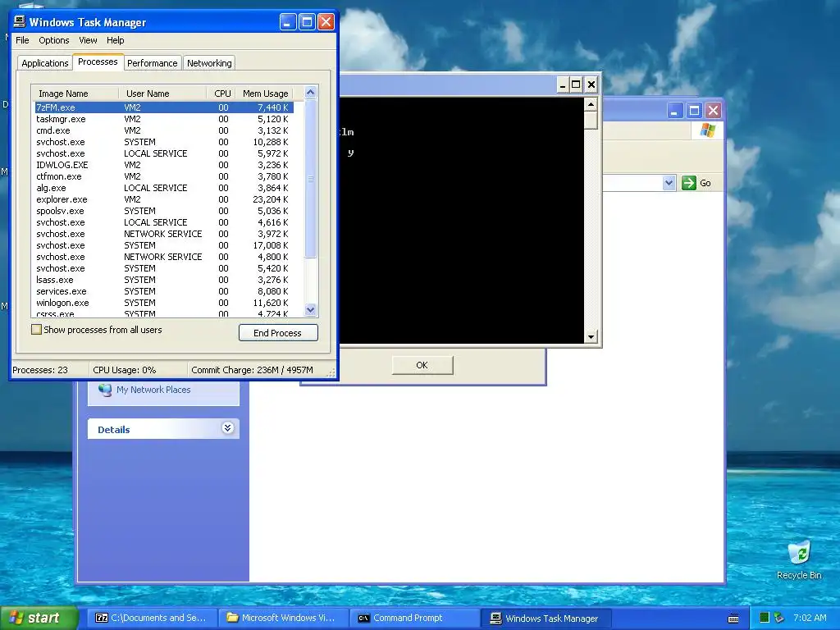The image size is (840, 630).
Task: Click the Windows flag logo in Explorer
Action: click(708, 130)
